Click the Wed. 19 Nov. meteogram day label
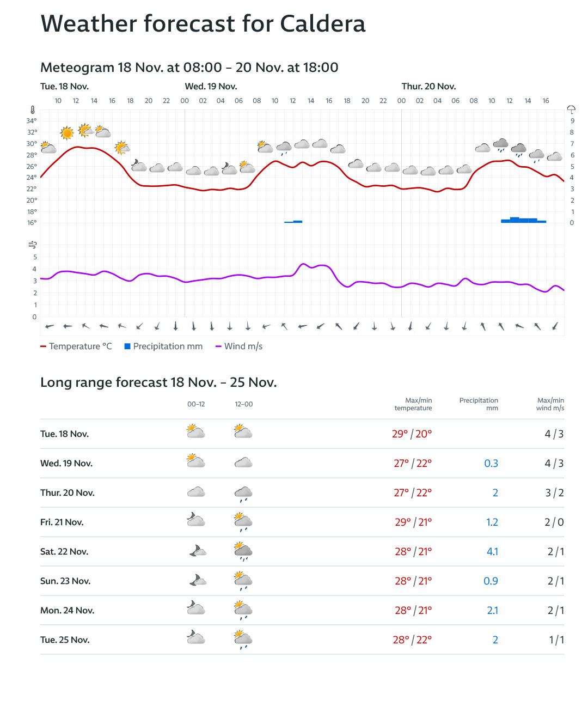The height and width of the screenshot is (724, 588). [211, 86]
